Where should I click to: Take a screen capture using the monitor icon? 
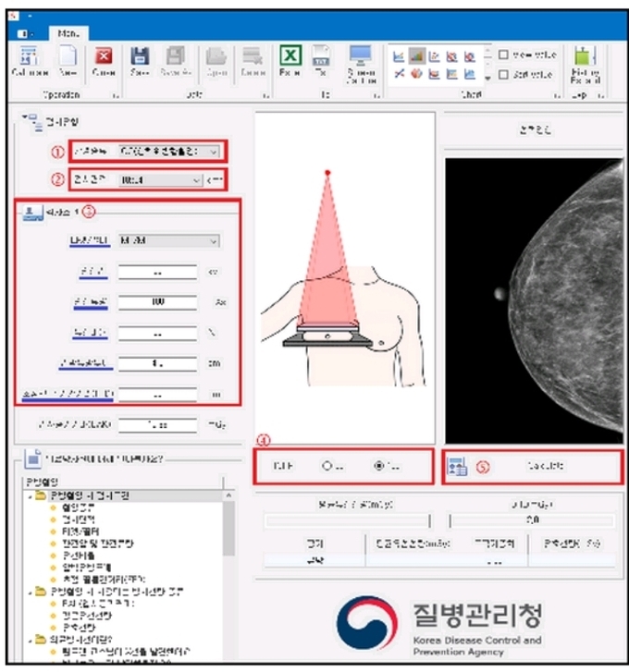pyautogui.click(x=361, y=55)
